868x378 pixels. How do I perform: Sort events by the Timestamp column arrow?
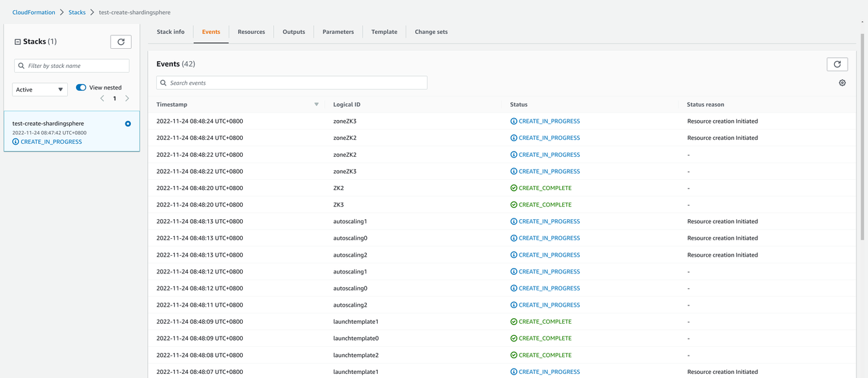tap(316, 105)
